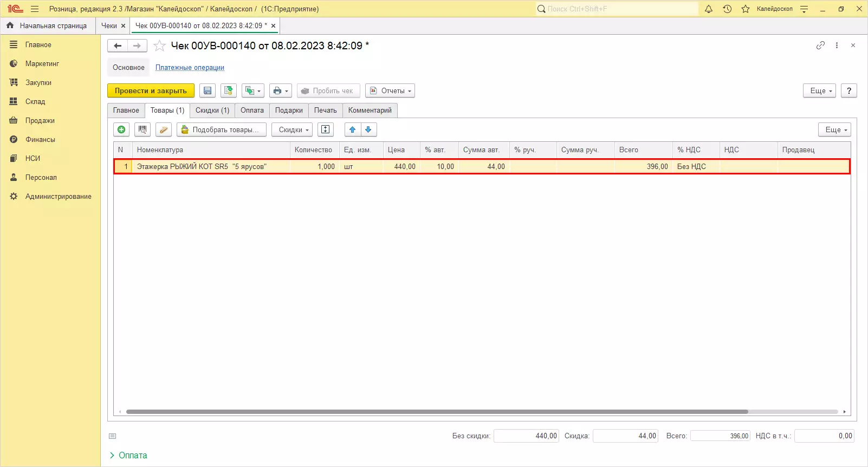Switch to the Скидки (1) tab

[x=212, y=111]
